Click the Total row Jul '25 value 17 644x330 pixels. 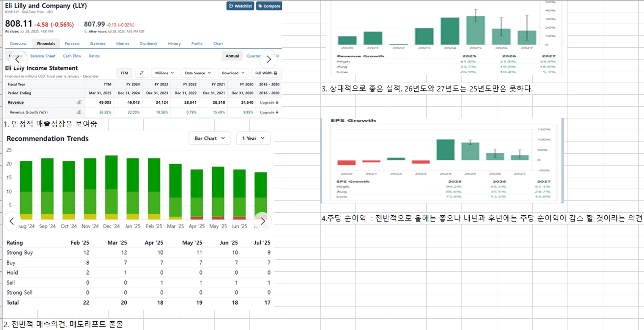tap(267, 302)
